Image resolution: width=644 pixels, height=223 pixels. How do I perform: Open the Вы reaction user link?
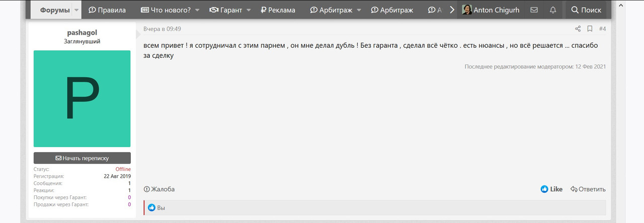[x=161, y=208]
